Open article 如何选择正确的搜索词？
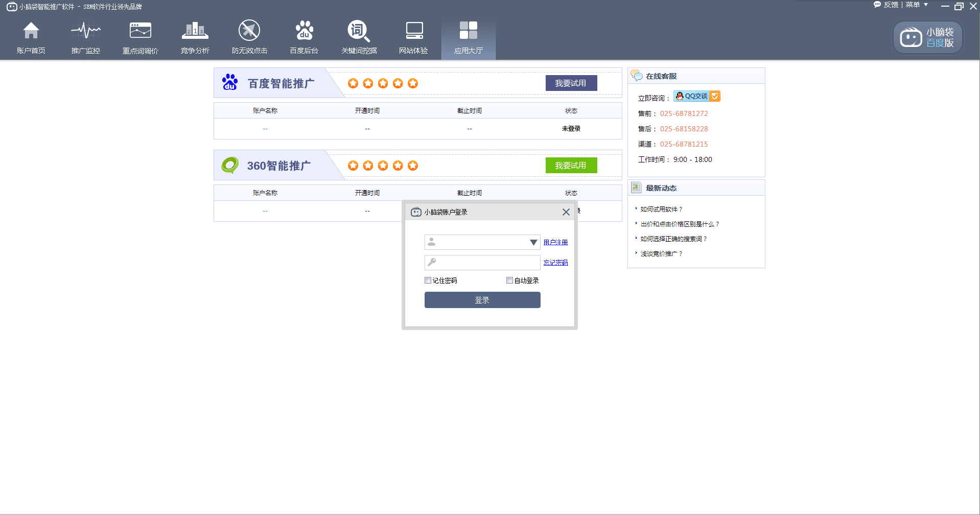This screenshot has width=980, height=515. tap(673, 239)
